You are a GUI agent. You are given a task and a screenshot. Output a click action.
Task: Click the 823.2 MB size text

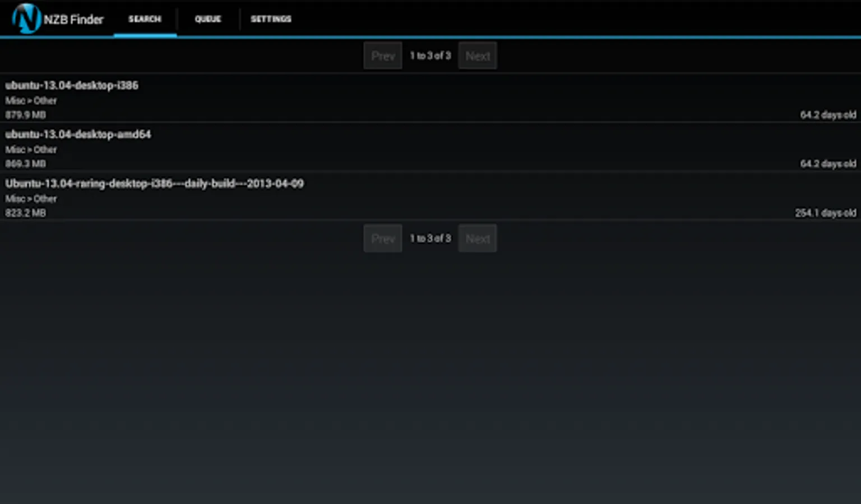click(x=26, y=213)
